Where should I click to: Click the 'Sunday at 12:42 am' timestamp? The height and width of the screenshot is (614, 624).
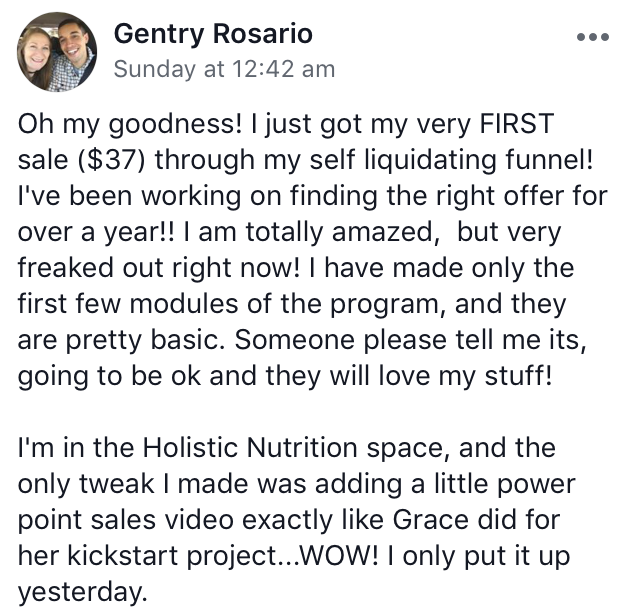pyautogui.click(x=224, y=69)
